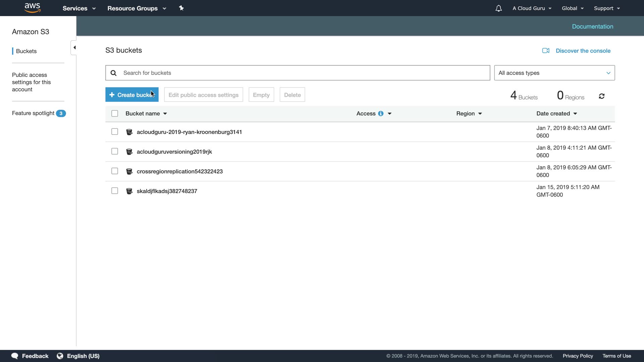
Task: Open the notifications bell icon
Action: (498, 8)
